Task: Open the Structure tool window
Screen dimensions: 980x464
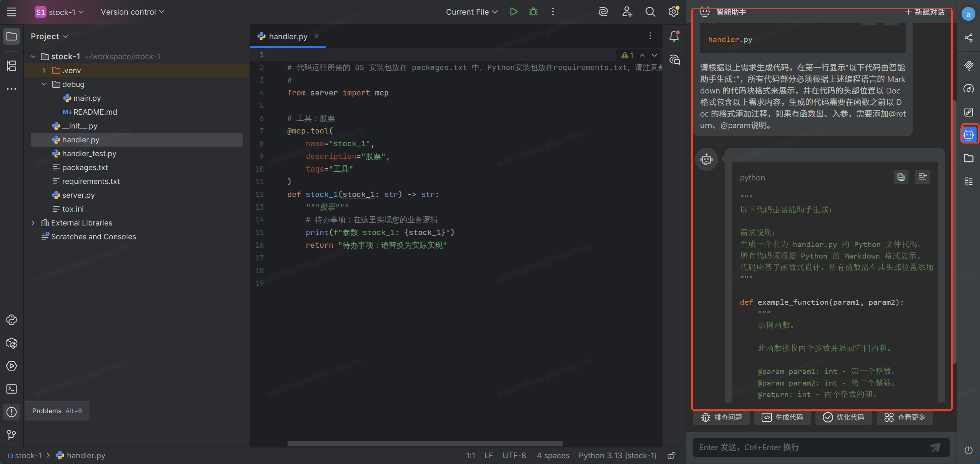Action: (12, 66)
